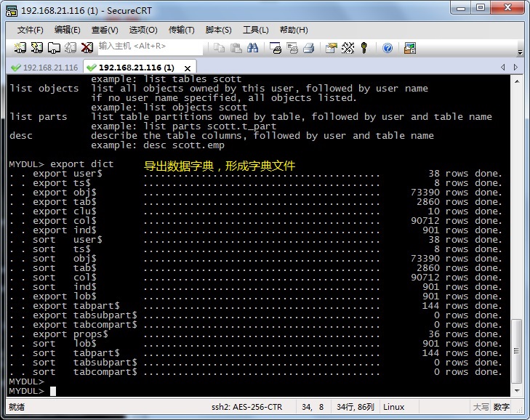Click the 'export dict' command text
Viewport: 530px width, 420px height.
tap(82, 164)
